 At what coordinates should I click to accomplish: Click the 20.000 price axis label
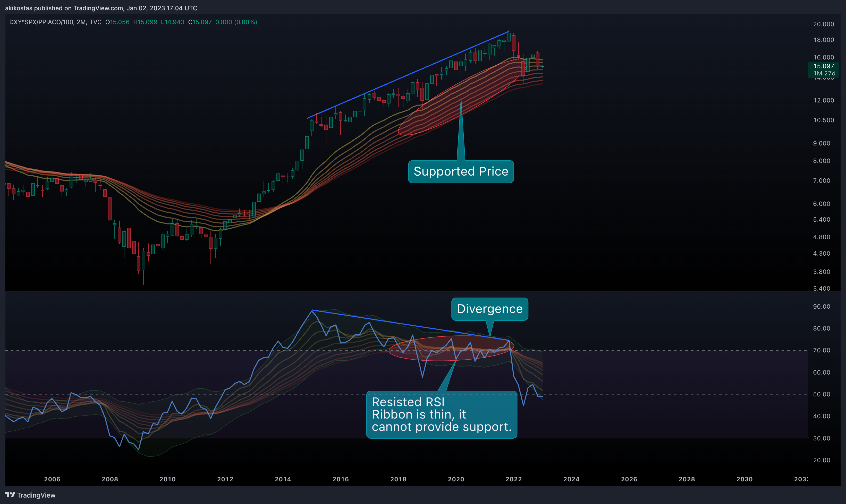coord(823,24)
